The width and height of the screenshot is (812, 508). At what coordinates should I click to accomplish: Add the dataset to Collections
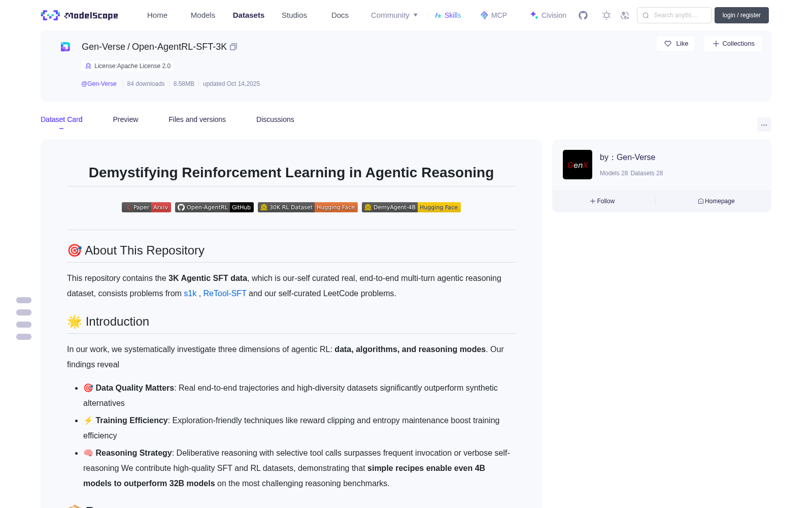pyautogui.click(x=733, y=44)
